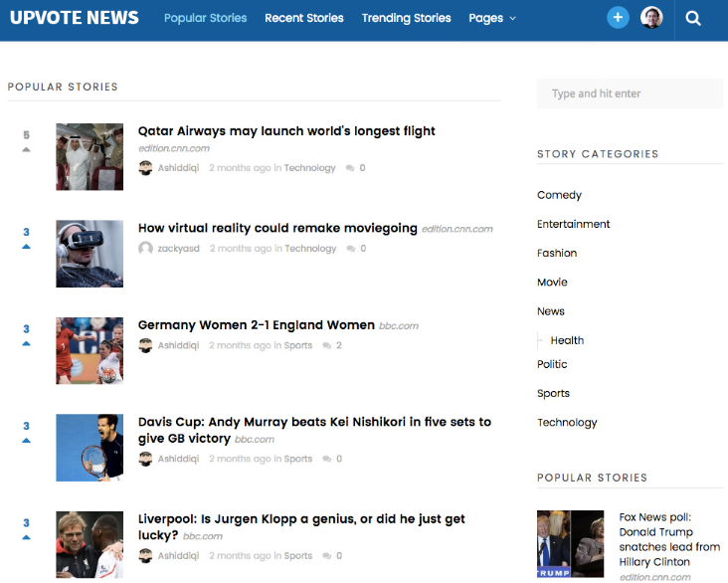Click the UPVOTE NEWS site logo
This screenshot has height=583, width=728.
tap(75, 18)
